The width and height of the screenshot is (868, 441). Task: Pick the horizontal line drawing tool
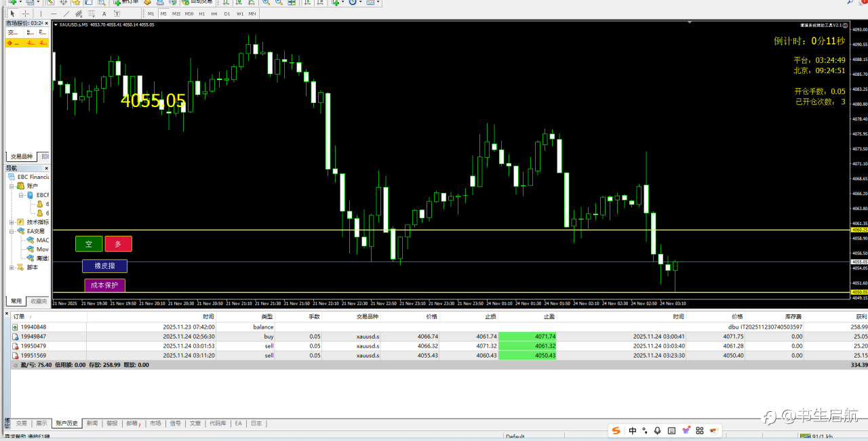[54, 14]
